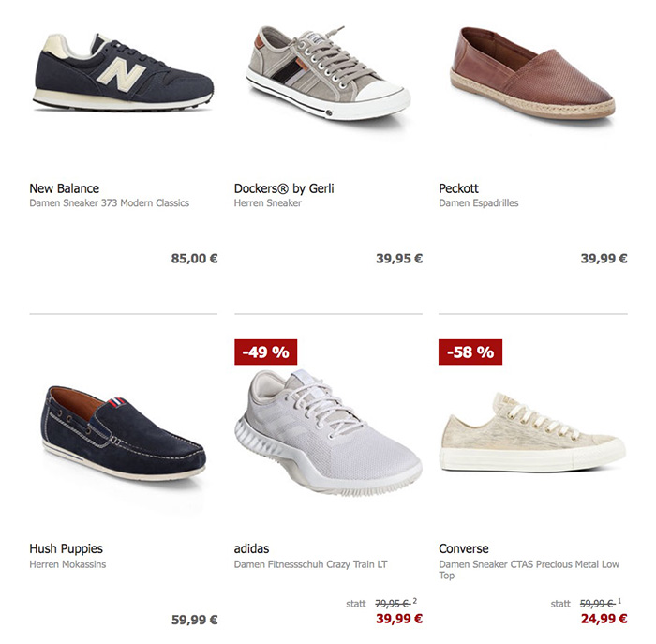Click the New Balance brand name
The width and height of the screenshot is (656, 644).
(x=64, y=188)
